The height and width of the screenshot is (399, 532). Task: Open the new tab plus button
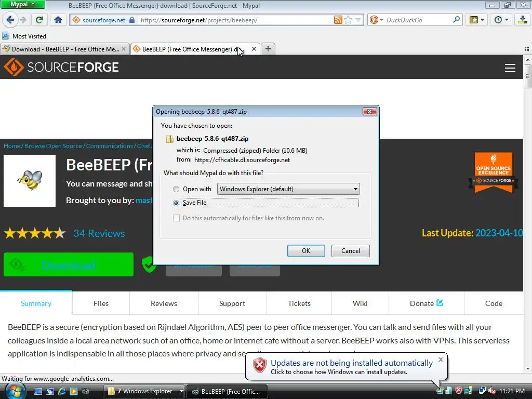(268, 49)
